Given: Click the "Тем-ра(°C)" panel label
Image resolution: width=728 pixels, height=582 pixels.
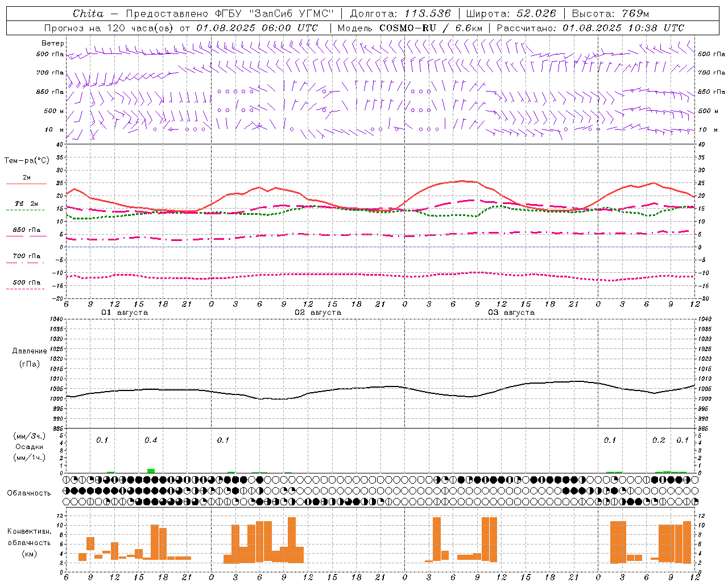Looking at the screenshot, I should pyautogui.click(x=27, y=161).
